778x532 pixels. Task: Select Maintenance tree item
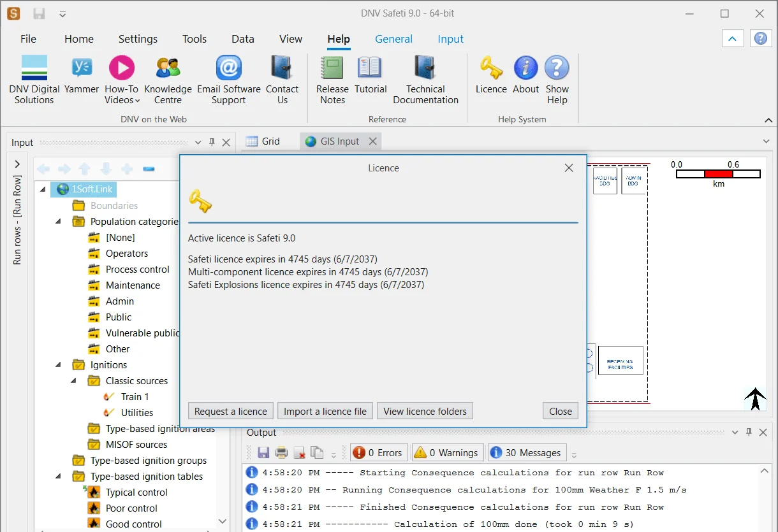pyautogui.click(x=133, y=285)
